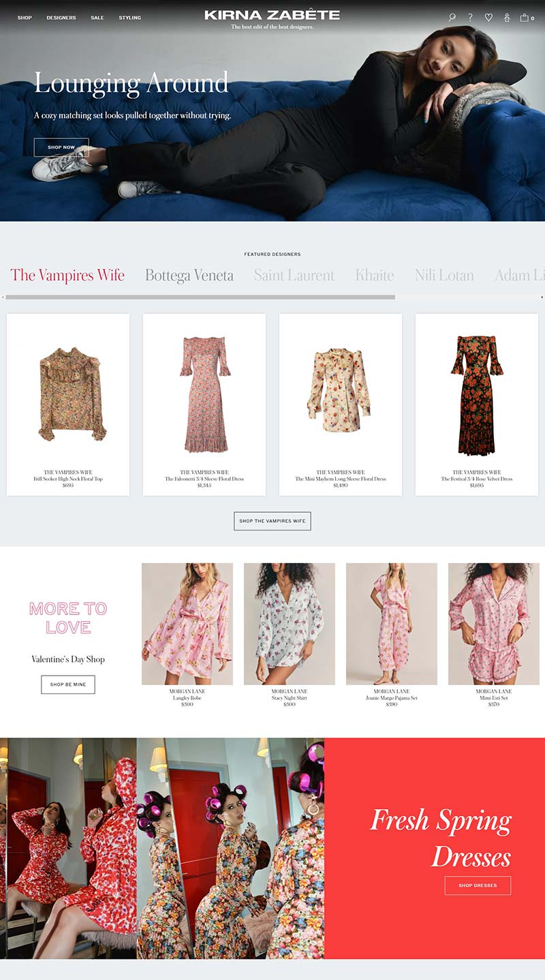Screen dimensions: 545x980
Task: Click the account person icon
Action: point(507,18)
